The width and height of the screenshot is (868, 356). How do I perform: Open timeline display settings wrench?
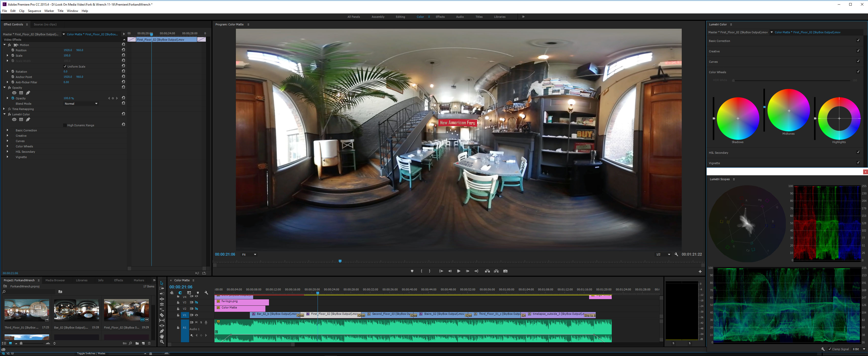[206, 293]
